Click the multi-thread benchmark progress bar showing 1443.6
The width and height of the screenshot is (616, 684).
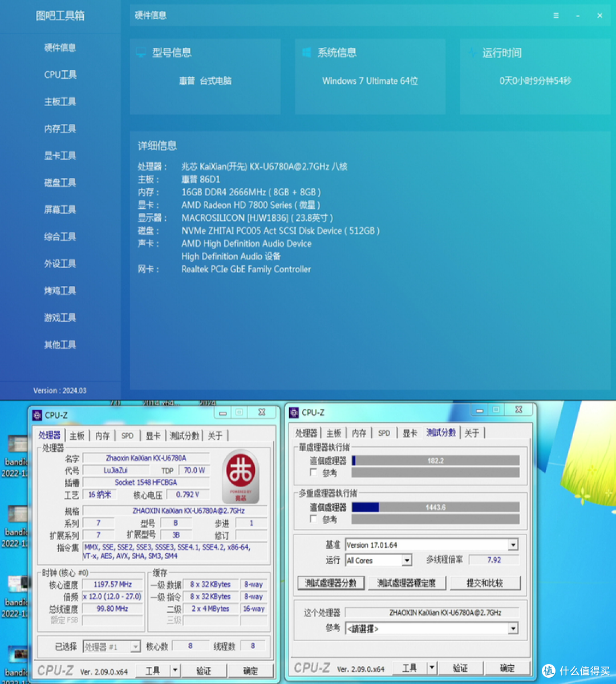(436, 507)
